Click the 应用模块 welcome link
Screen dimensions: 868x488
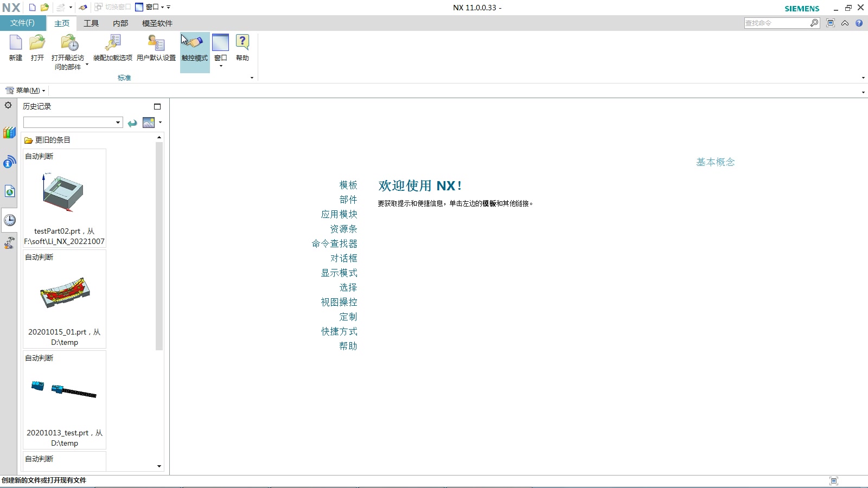pos(339,215)
